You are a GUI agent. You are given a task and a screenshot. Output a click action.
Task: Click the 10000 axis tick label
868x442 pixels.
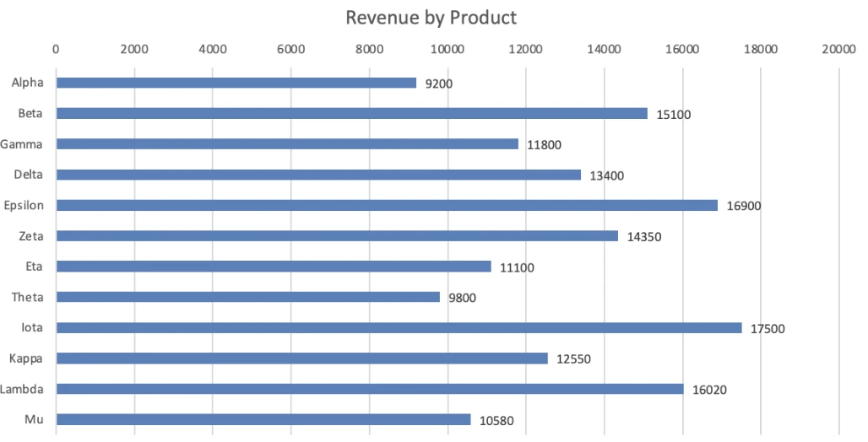click(448, 49)
